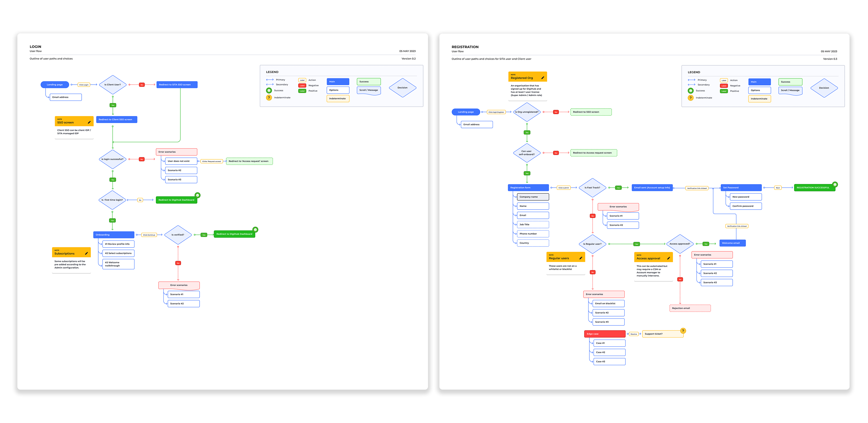
Task: Select the 'Is Fast Track?' decision diamond
Action: [x=592, y=188]
